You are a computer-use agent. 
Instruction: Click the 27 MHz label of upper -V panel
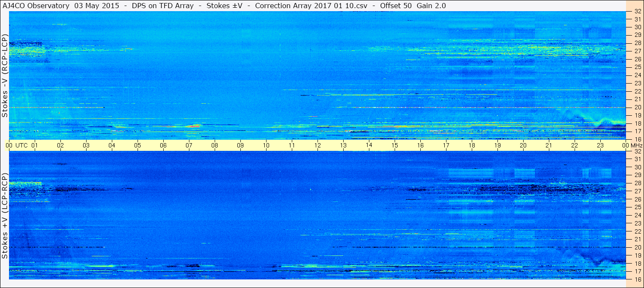point(637,51)
